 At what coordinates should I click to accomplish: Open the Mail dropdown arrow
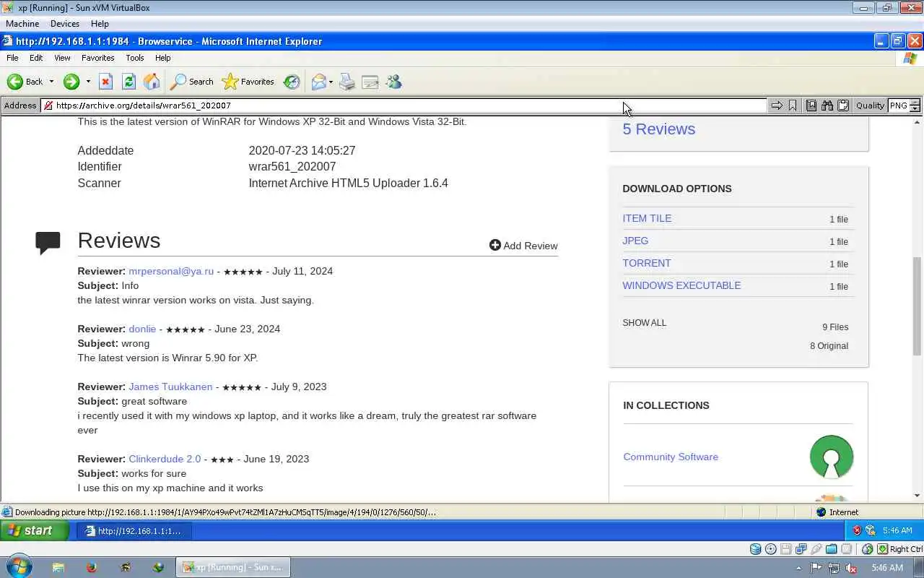point(331,82)
